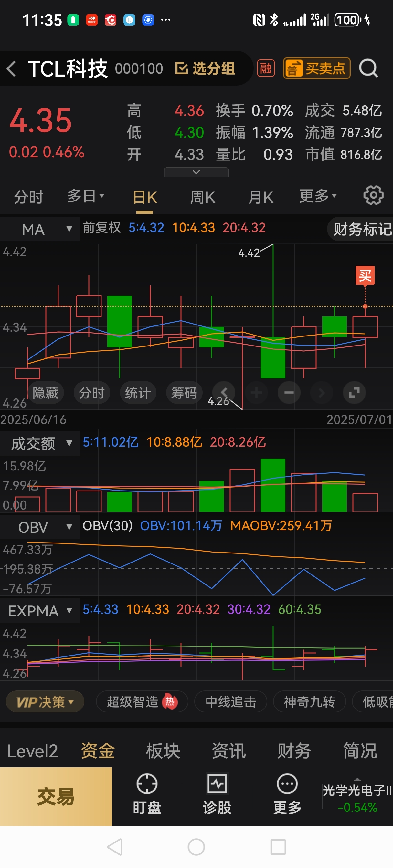Open the 买卖点 buy-sell points button

pos(316,68)
